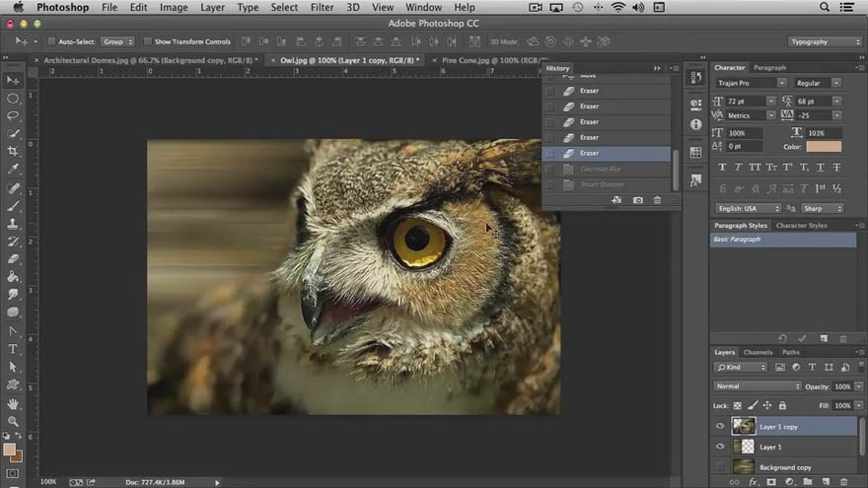The image size is (868, 488).
Task: Switch to Paragraph panel tab
Action: click(769, 67)
